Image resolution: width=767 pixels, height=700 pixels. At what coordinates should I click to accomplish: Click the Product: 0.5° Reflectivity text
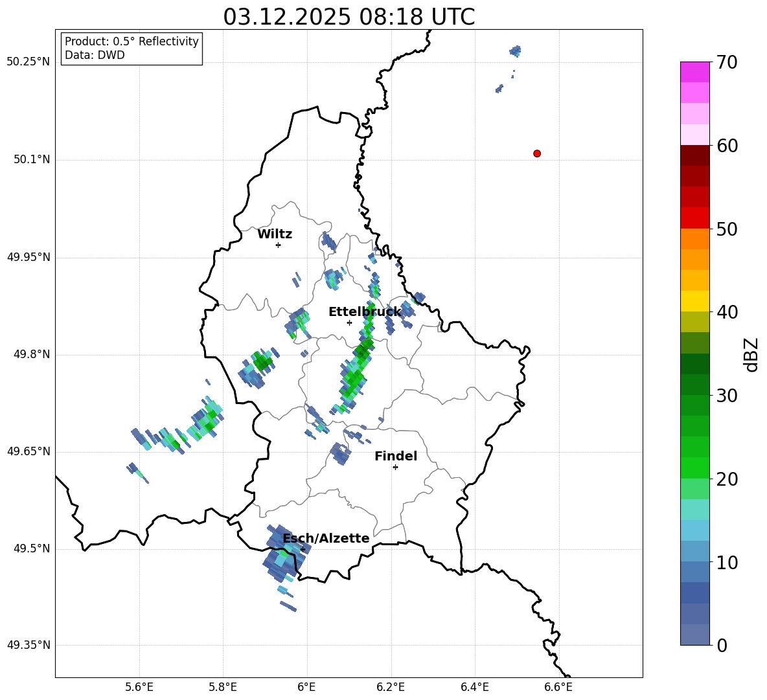pyautogui.click(x=132, y=41)
